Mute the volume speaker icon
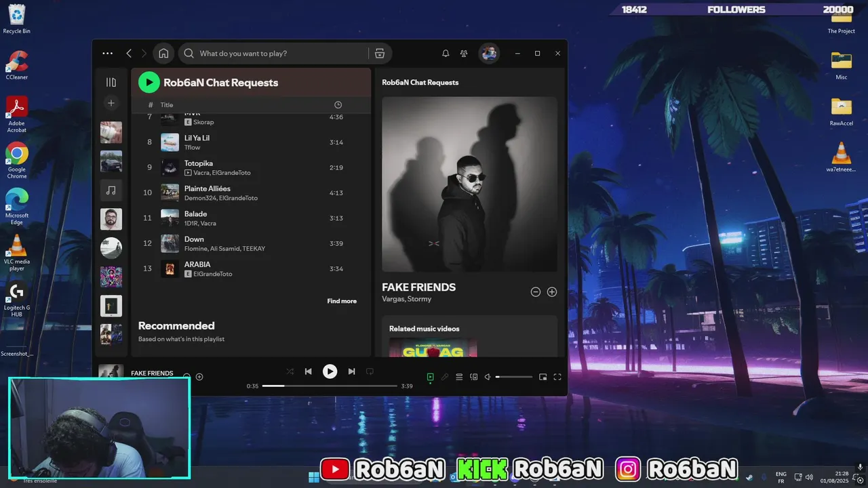 coord(487,377)
